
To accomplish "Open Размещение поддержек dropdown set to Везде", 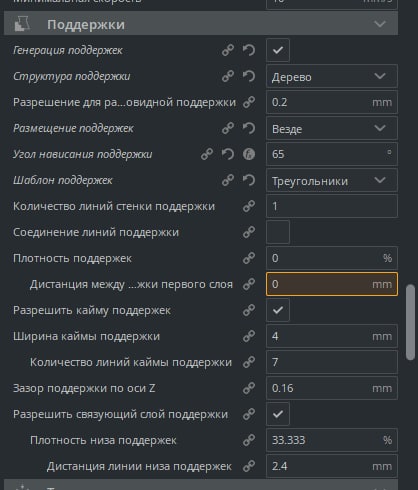I will coord(332,128).
